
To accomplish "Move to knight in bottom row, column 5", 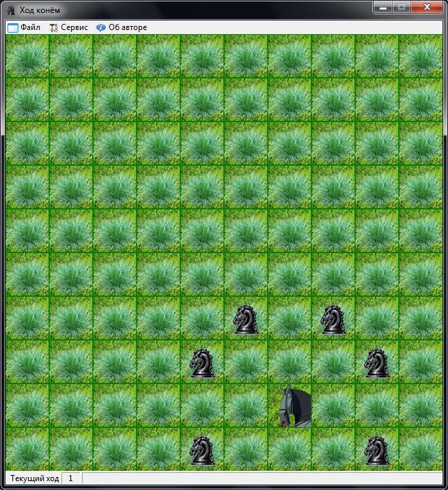I will coord(202,450).
